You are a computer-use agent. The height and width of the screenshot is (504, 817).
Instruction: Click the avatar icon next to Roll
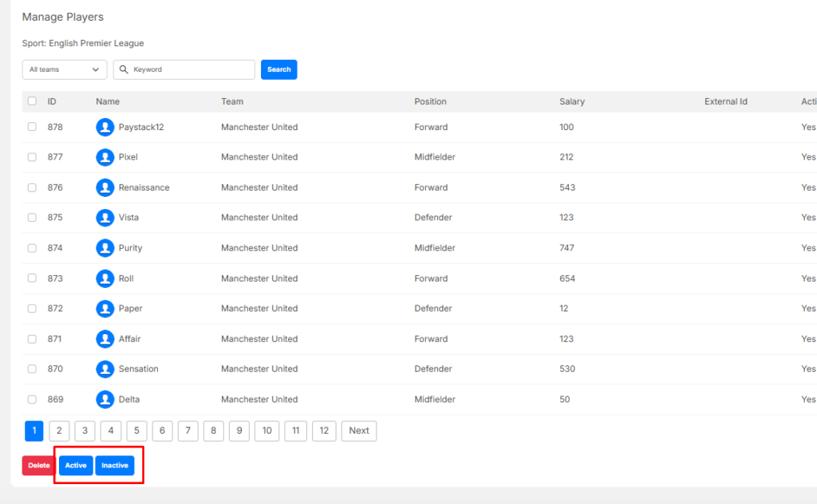click(x=105, y=278)
